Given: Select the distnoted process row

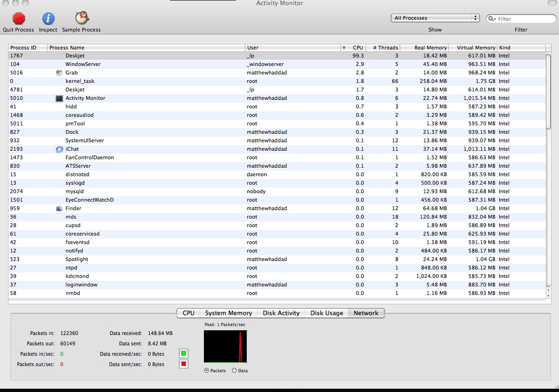Looking at the screenshot, I should pyautogui.click(x=277, y=175).
